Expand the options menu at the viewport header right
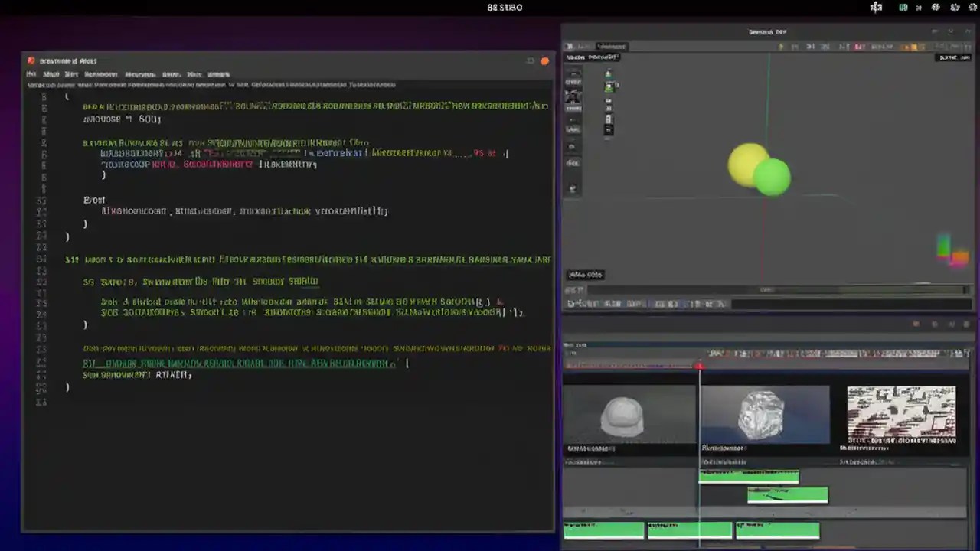This screenshot has width=980, height=551. click(969, 47)
